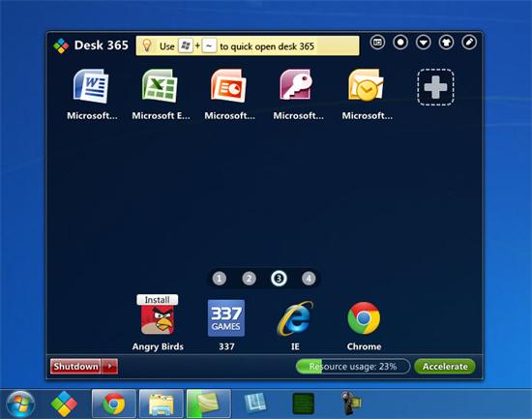The width and height of the screenshot is (532, 419).
Task: Switch to page 1 of Desk 365
Action: click(x=220, y=279)
